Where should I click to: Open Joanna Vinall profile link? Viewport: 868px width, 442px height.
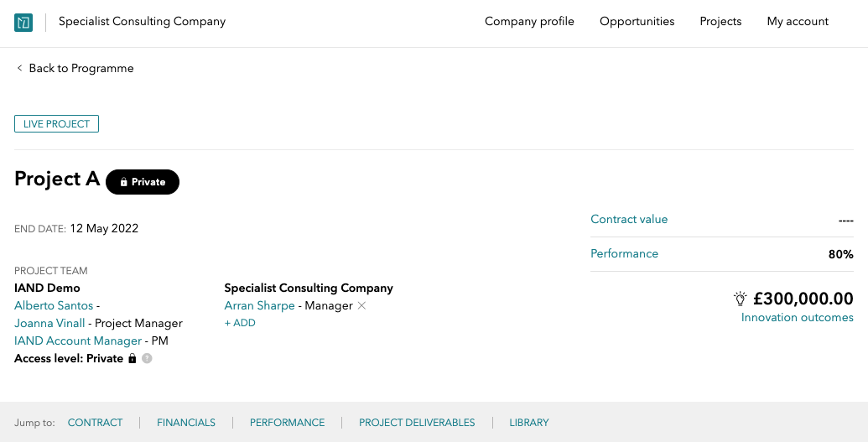pos(49,324)
